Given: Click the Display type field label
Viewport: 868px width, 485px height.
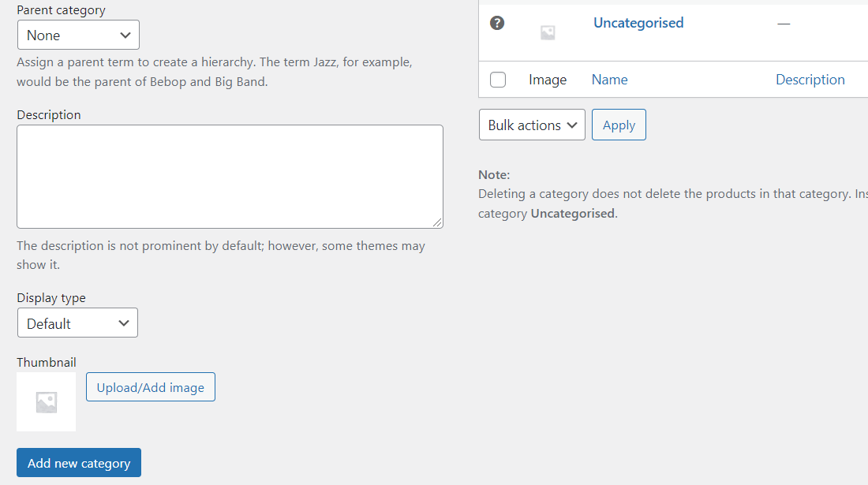Looking at the screenshot, I should click(x=51, y=297).
